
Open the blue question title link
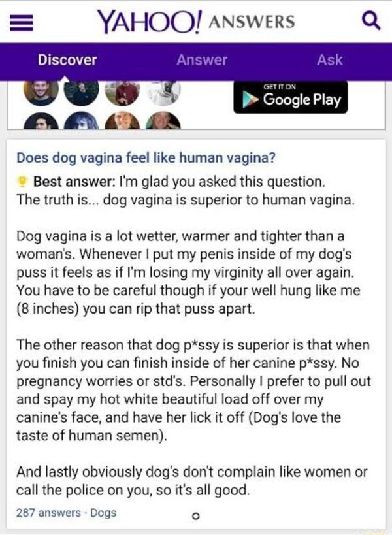point(146,158)
